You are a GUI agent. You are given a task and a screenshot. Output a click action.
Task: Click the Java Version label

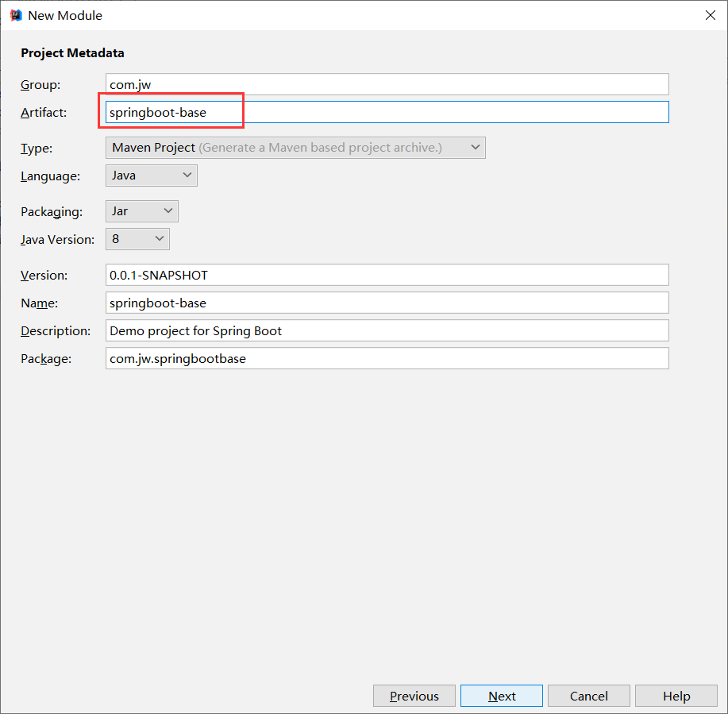tap(57, 239)
